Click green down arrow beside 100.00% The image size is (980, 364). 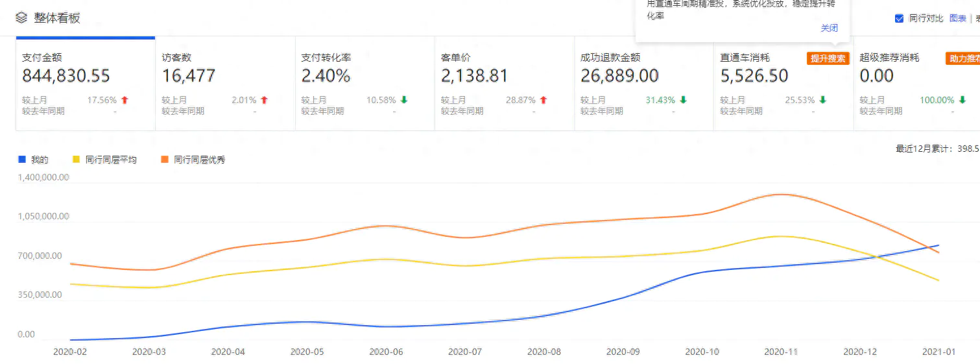point(962,101)
